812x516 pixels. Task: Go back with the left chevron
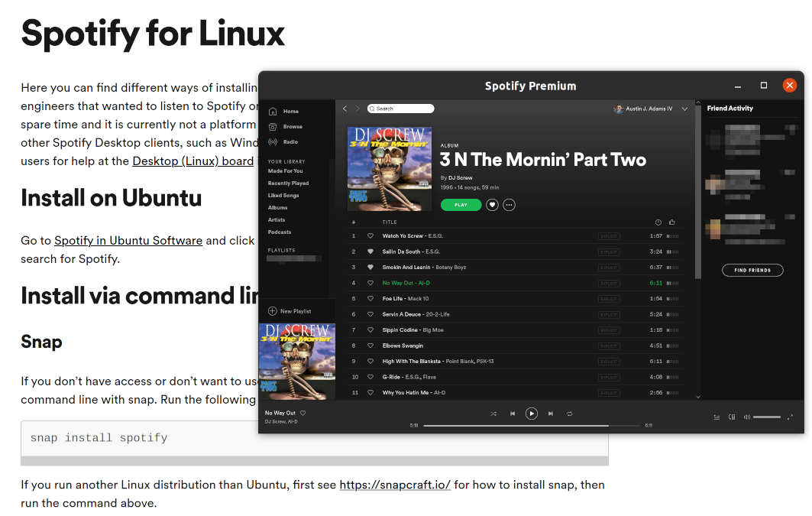coord(345,109)
